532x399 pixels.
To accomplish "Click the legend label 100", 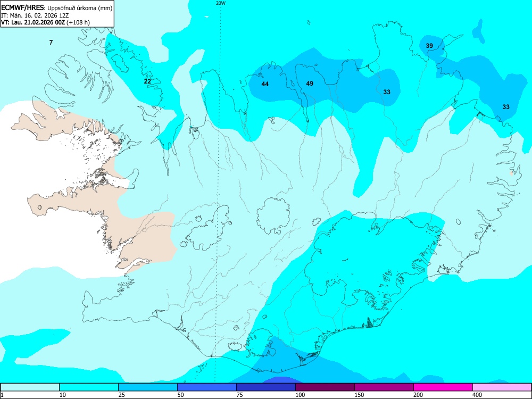I will (300, 395).
